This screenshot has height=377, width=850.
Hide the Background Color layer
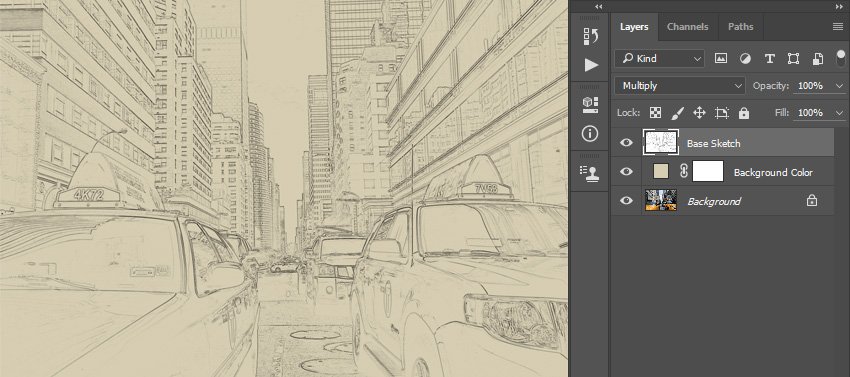[626, 171]
